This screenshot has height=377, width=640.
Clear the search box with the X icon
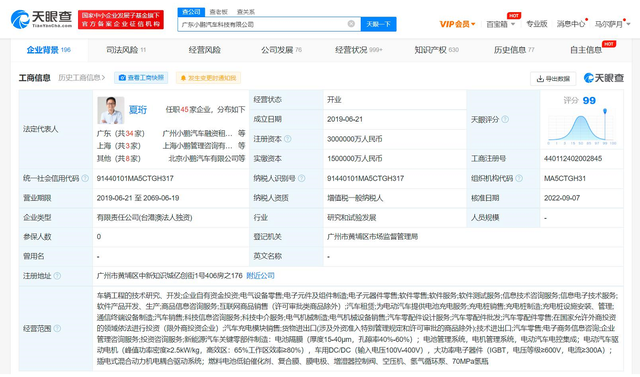point(351,24)
